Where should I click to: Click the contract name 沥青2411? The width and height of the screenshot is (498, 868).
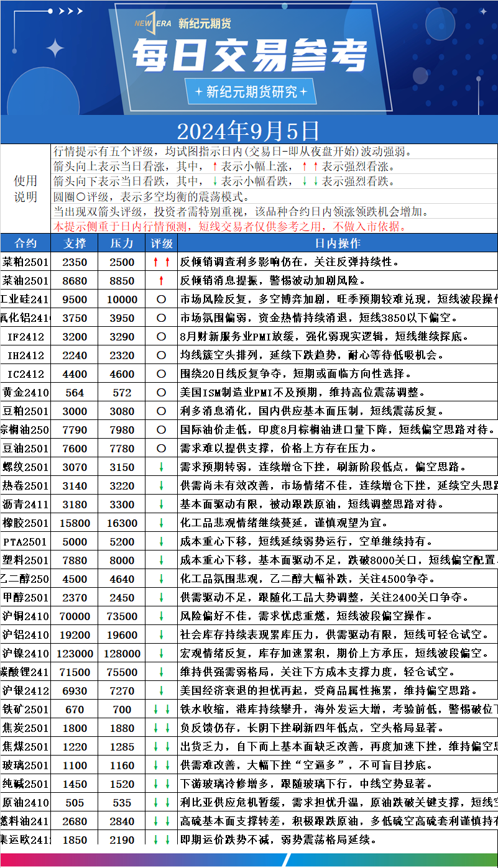(25, 505)
